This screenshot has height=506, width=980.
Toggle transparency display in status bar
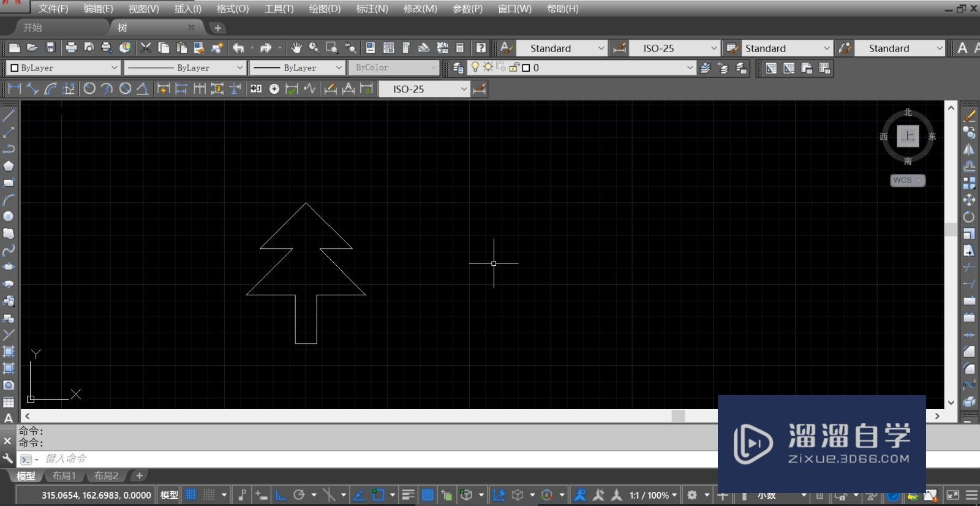[x=428, y=494]
